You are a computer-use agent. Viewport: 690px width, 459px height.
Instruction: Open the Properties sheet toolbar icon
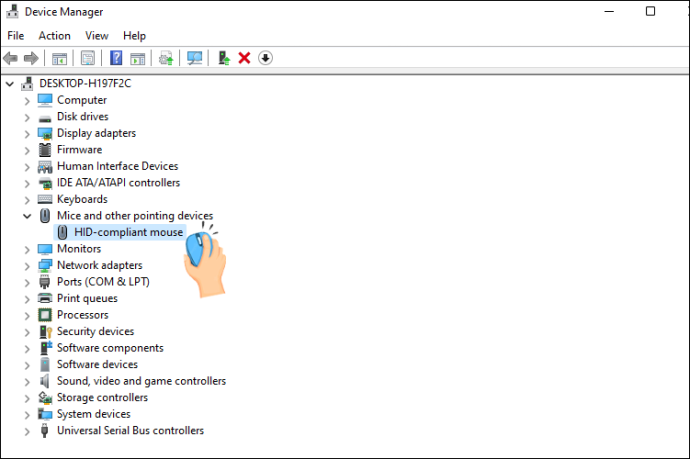(88, 58)
